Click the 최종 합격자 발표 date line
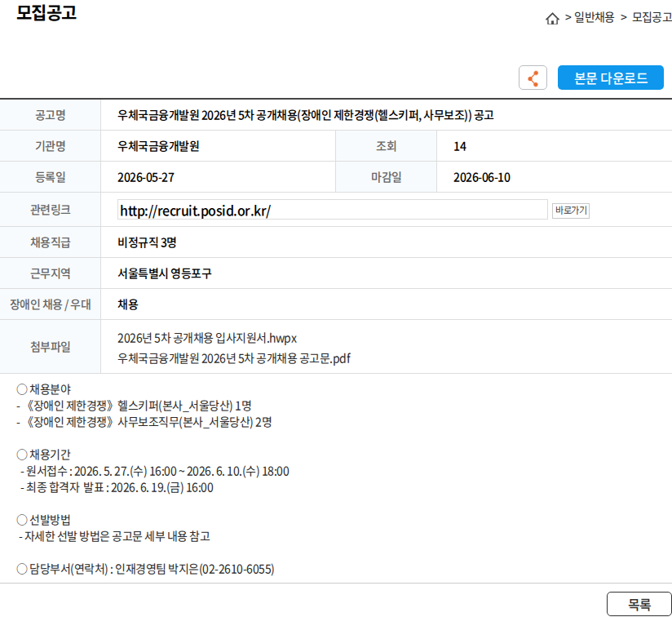Screen dimensions: 672x617 117,487
